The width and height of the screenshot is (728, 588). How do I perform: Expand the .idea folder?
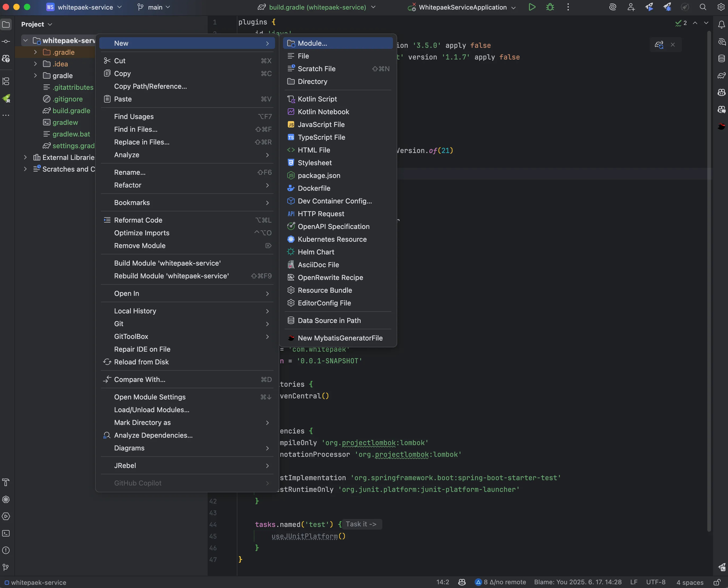point(35,64)
